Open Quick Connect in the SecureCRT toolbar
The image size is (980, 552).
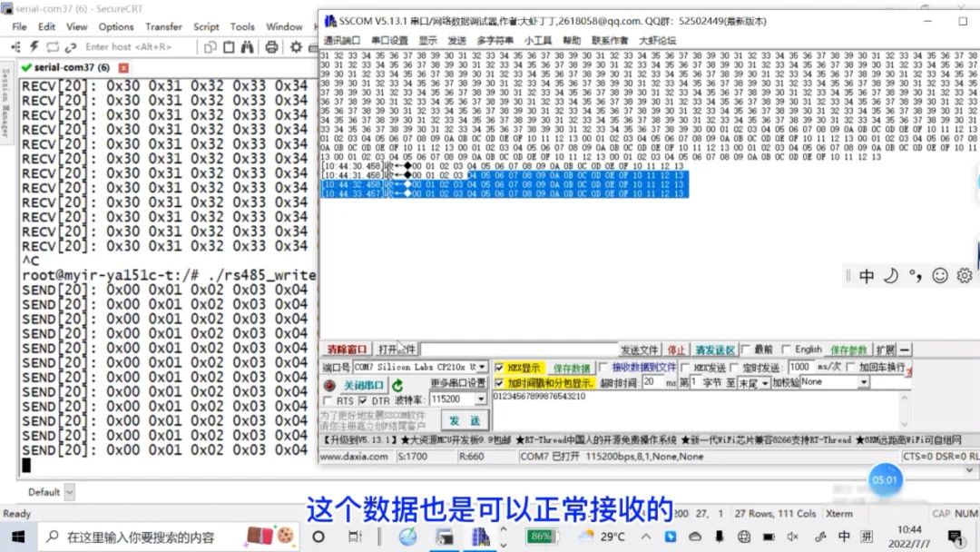[x=34, y=47]
